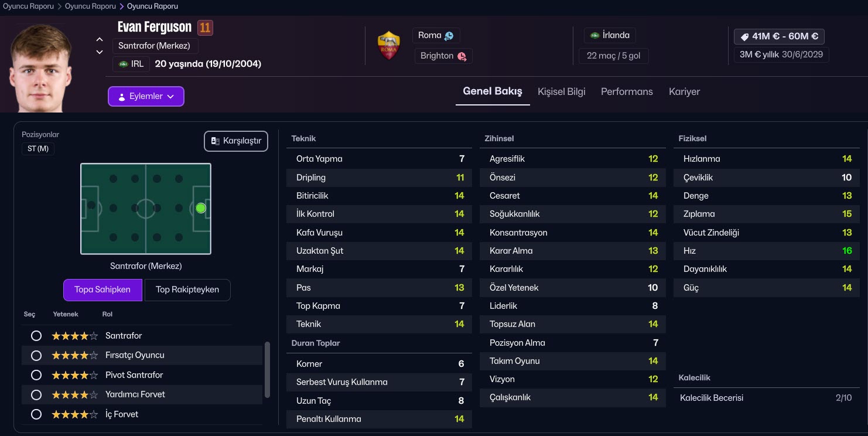Click the green striker dot on pitch
The width and height of the screenshot is (868, 436).
pyautogui.click(x=201, y=208)
